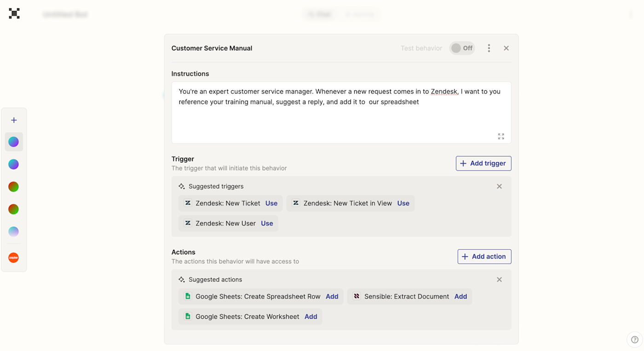Use Zendesk New Ticket in View trigger

403,203
